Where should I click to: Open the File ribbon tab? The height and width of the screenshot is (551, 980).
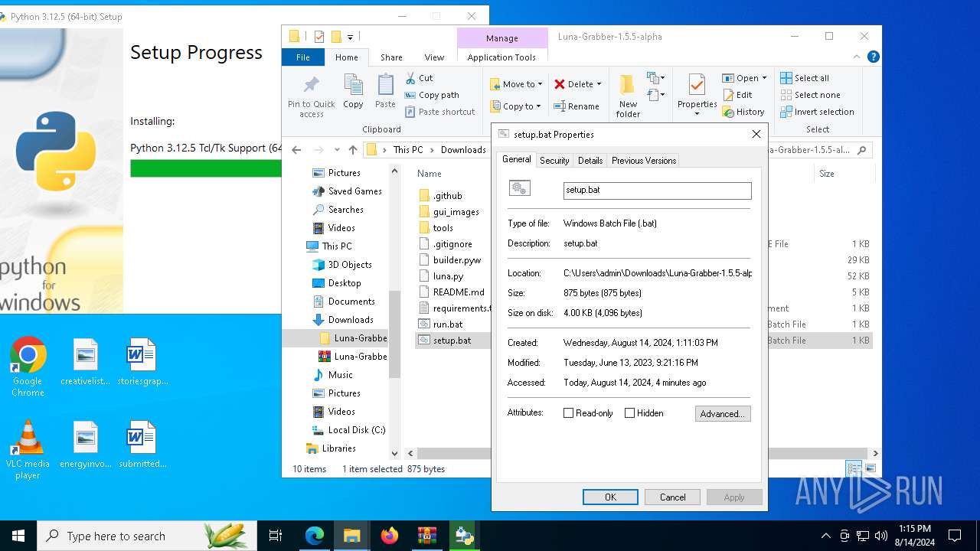click(303, 57)
